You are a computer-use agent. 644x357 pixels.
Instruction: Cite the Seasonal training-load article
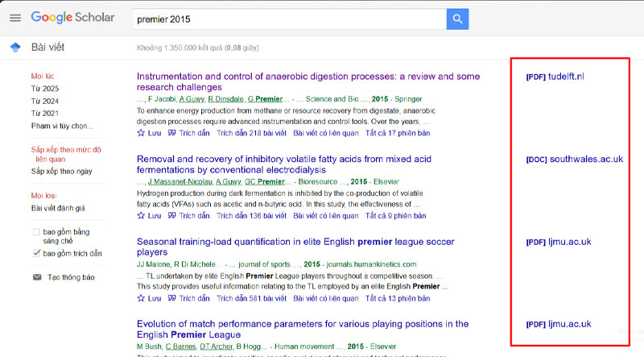click(x=171, y=298)
